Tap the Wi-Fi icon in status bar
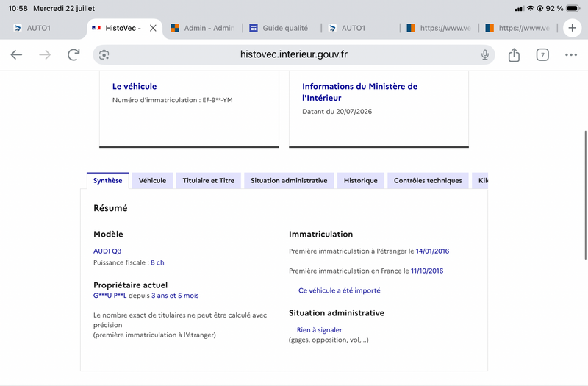Viewport: 588px width, 386px height. (530, 8)
